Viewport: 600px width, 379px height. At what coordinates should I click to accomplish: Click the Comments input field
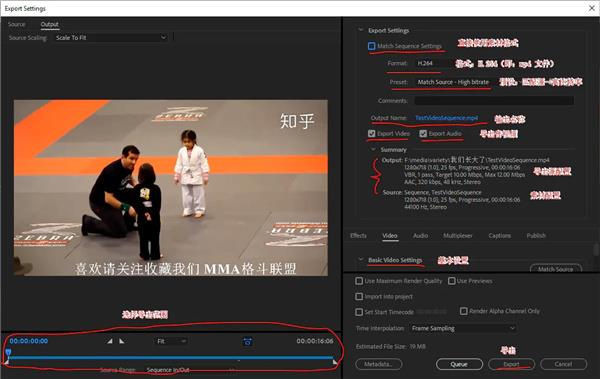click(494, 101)
